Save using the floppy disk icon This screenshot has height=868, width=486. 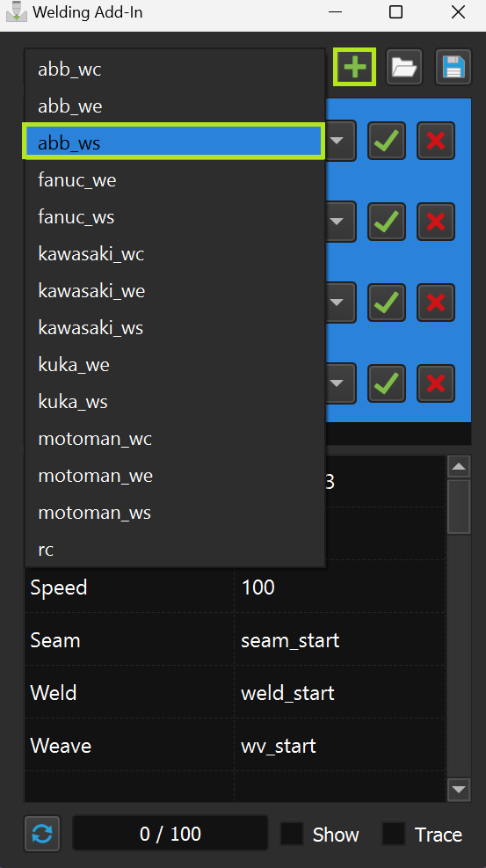[453, 67]
